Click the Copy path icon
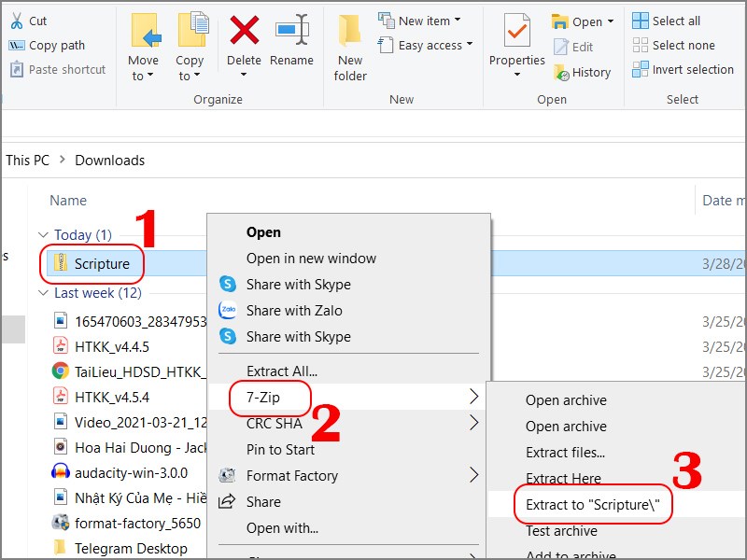747x560 pixels. click(17, 45)
